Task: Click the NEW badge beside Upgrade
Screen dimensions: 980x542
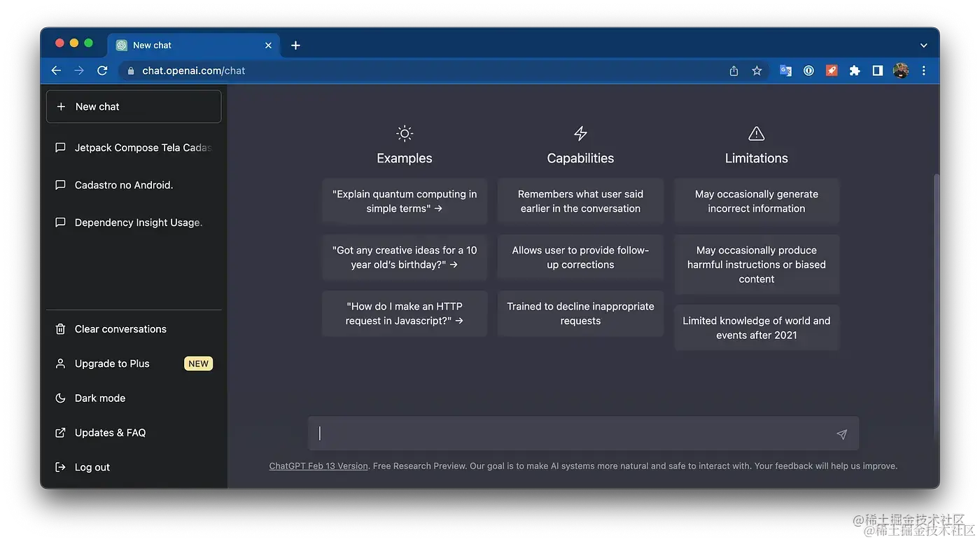Action: 199,363
